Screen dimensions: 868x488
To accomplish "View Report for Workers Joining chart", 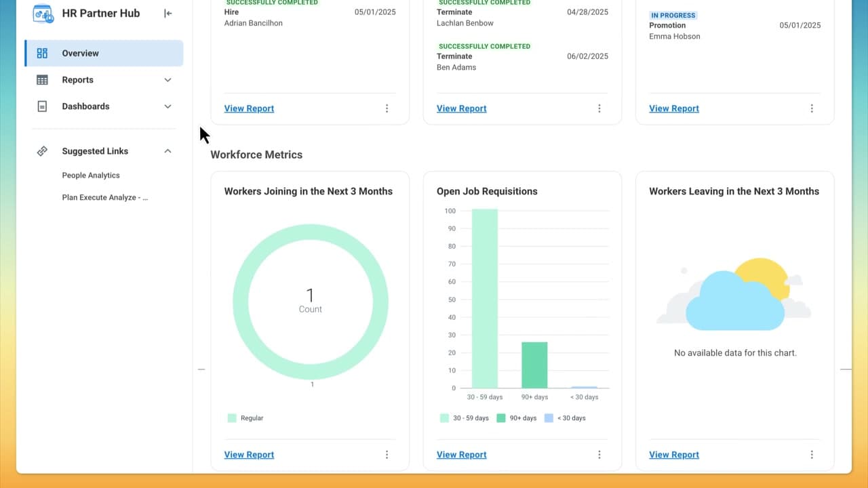I will click(249, 455).
